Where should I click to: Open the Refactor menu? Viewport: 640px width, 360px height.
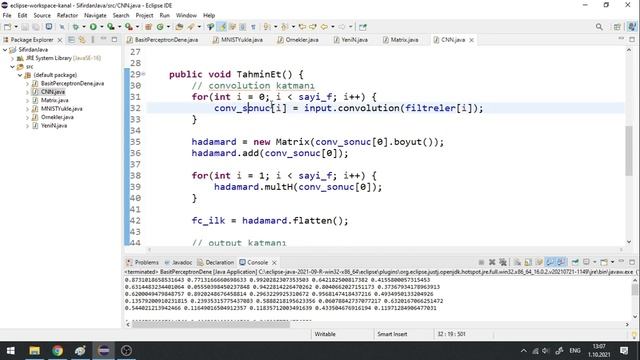(x=67, y=16)
